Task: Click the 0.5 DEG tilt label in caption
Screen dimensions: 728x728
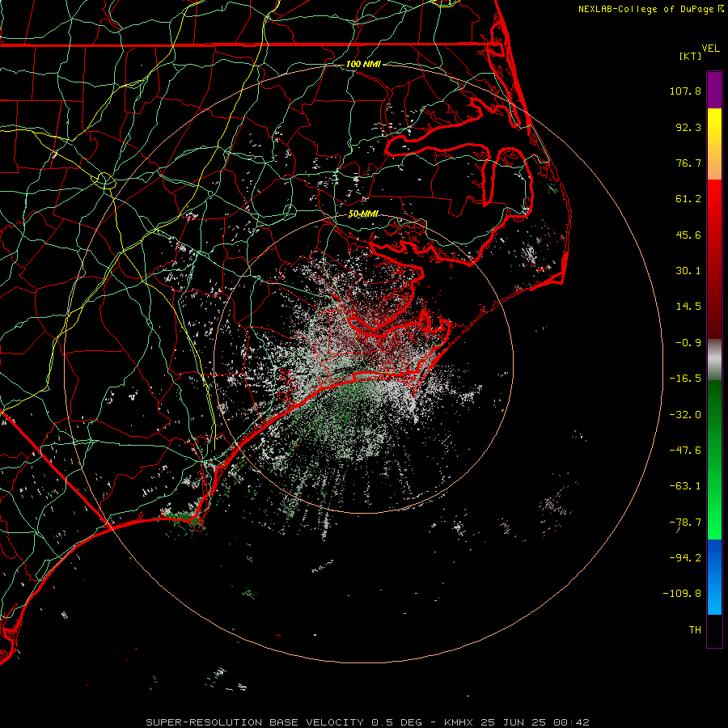Action: [396, 722]
